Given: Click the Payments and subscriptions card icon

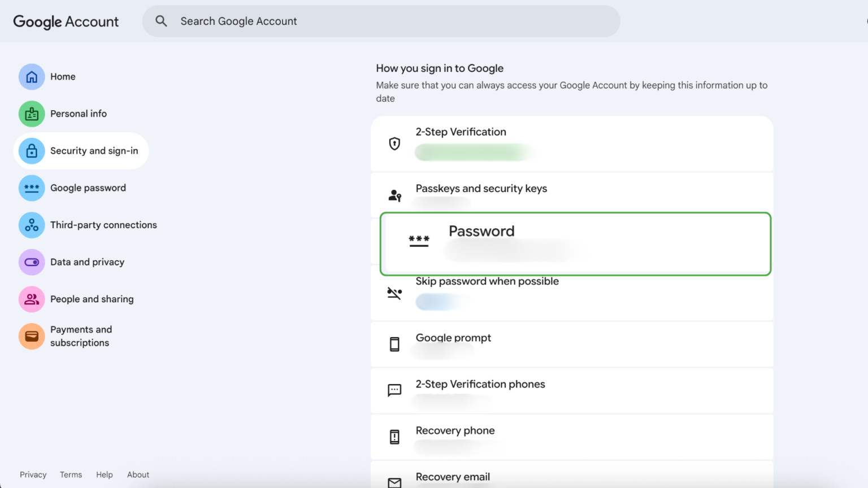Looking at the screenshot, I should 32,337.
